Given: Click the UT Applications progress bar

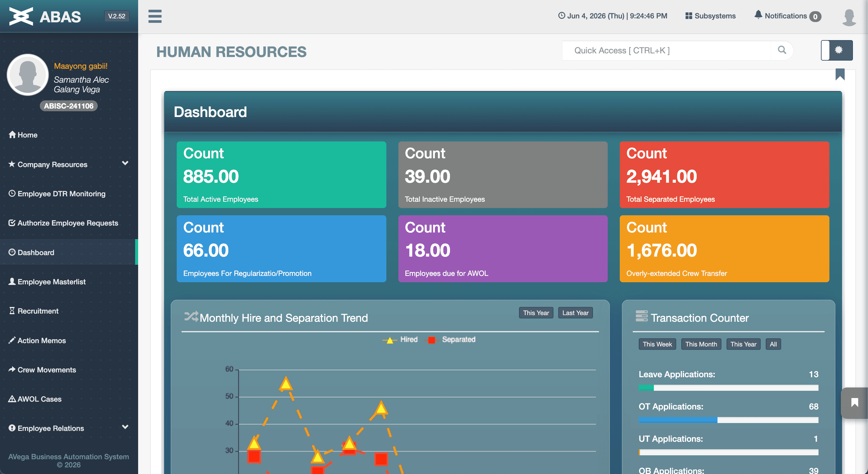Looking at the screenshot, I should coord(728,452).
